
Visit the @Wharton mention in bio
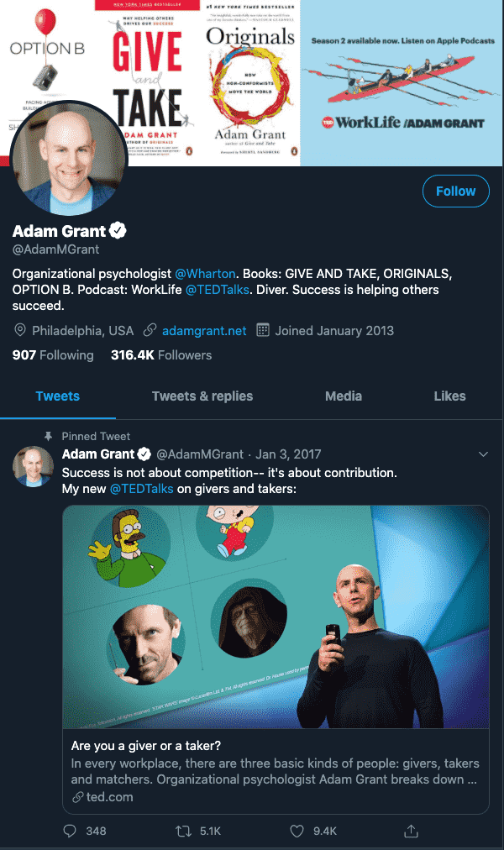pyautogui.click(x=206, y=274)
